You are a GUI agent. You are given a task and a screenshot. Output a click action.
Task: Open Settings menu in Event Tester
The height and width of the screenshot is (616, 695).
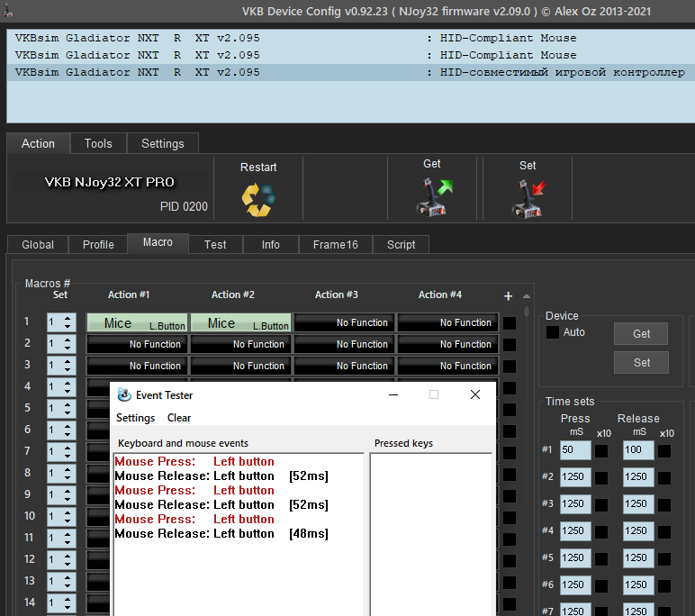tap(135, 418)
